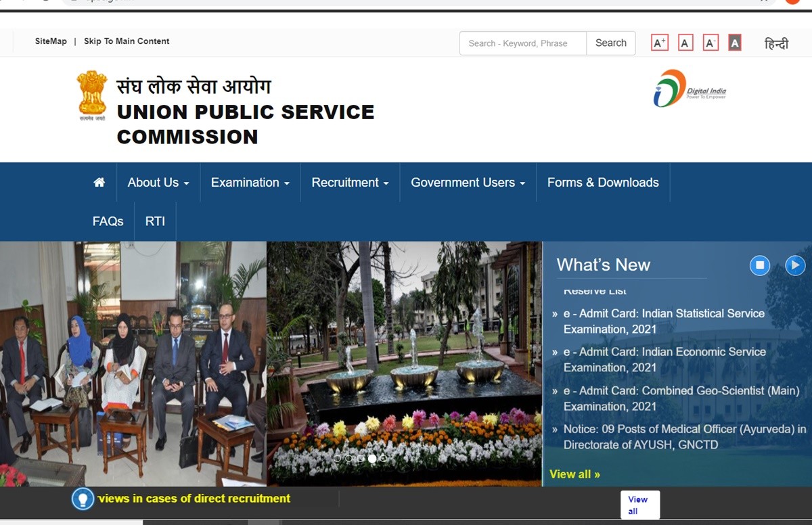This screenshot has width=812, height=525.
Task: Open the Government Users menu
Action: [468, 183]
